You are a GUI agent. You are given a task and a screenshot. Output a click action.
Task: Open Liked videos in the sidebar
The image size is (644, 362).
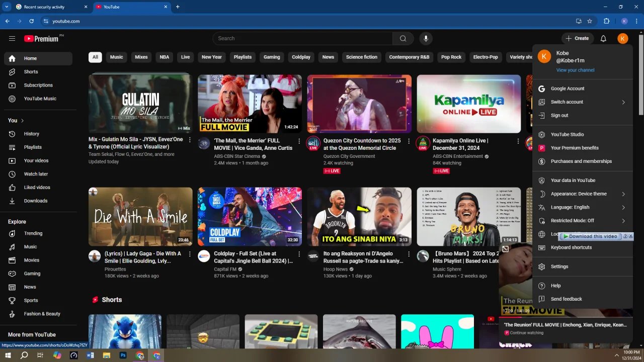(x=38, y=188)
